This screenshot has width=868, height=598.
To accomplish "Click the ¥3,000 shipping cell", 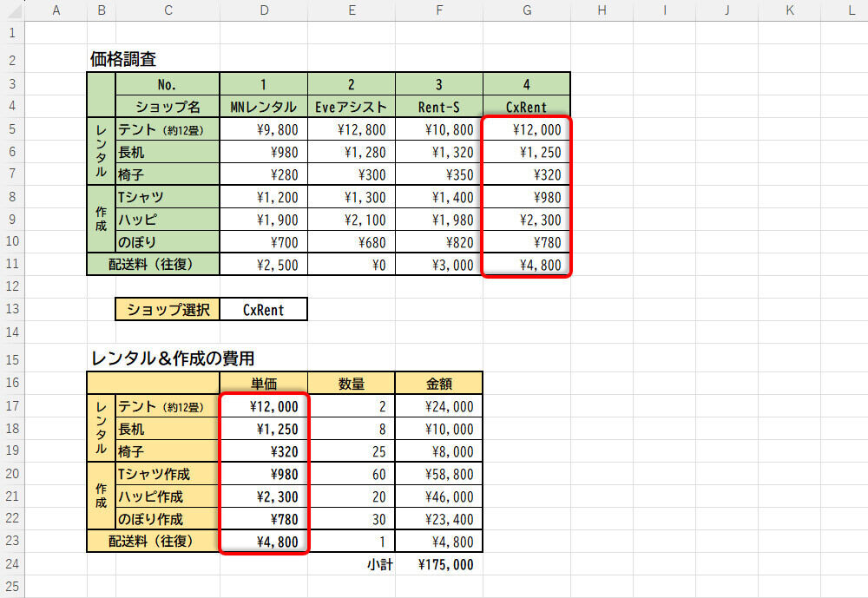I will 439,264.
